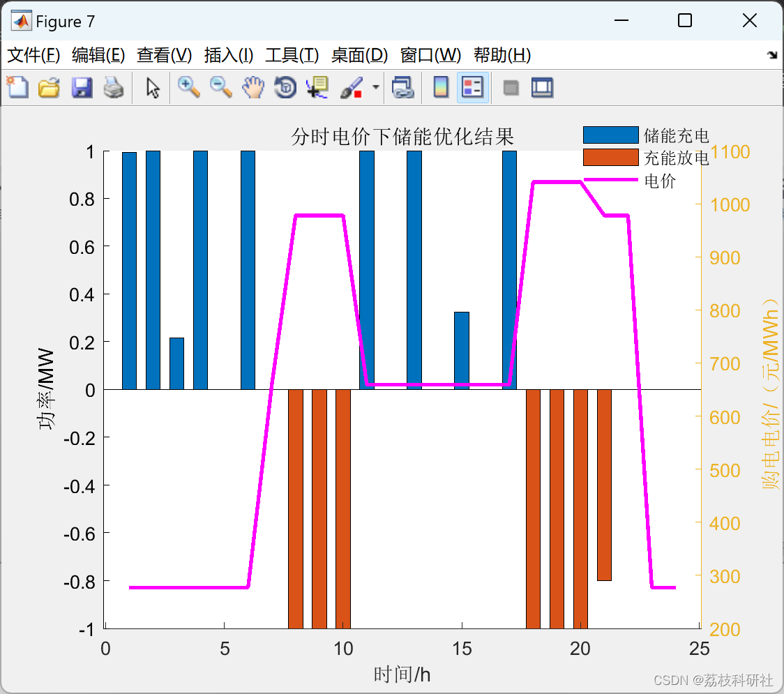
Task: Open a file with folder icon
Action: coord(49,87)
